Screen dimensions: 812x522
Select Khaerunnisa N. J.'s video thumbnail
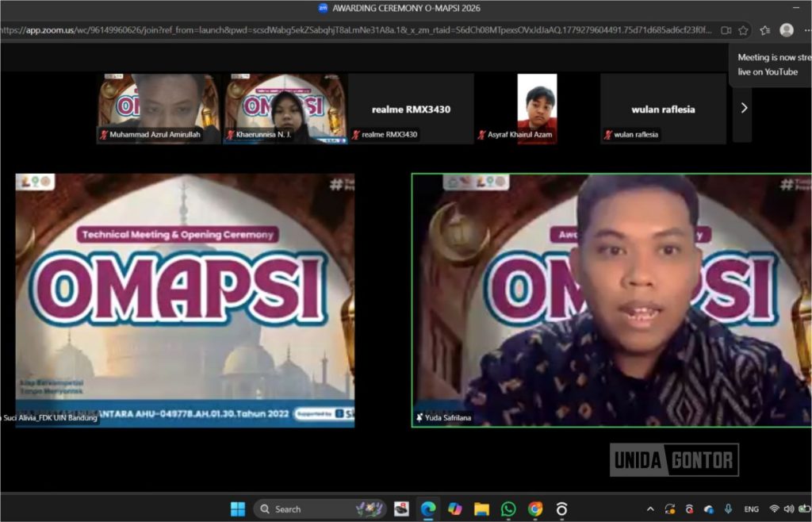(285, 108)
